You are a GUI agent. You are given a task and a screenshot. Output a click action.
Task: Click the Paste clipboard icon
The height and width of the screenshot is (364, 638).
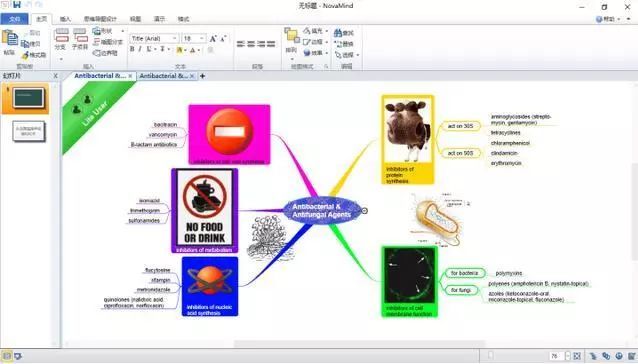tap(10, 38)
